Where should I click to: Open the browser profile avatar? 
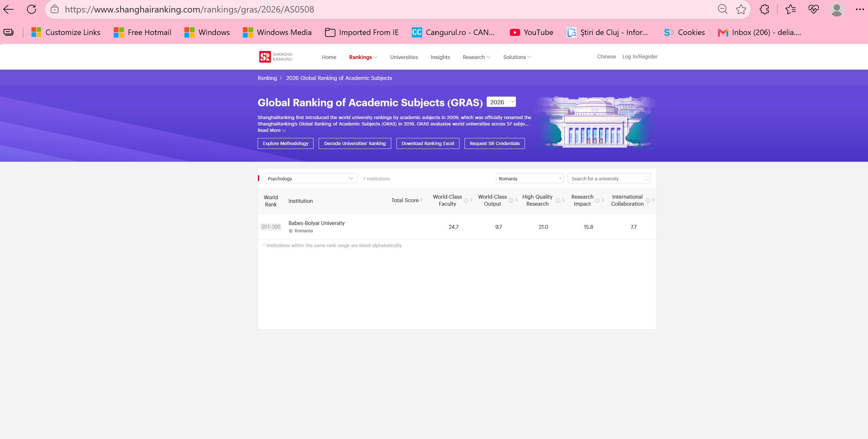click(x=836, y=9)
